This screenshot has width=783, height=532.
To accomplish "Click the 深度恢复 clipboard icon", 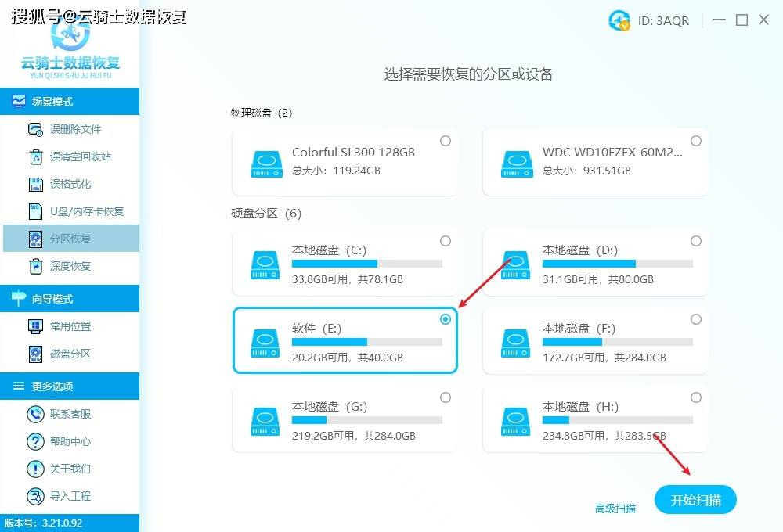I will pyautogui.click(x=37, y=265).
